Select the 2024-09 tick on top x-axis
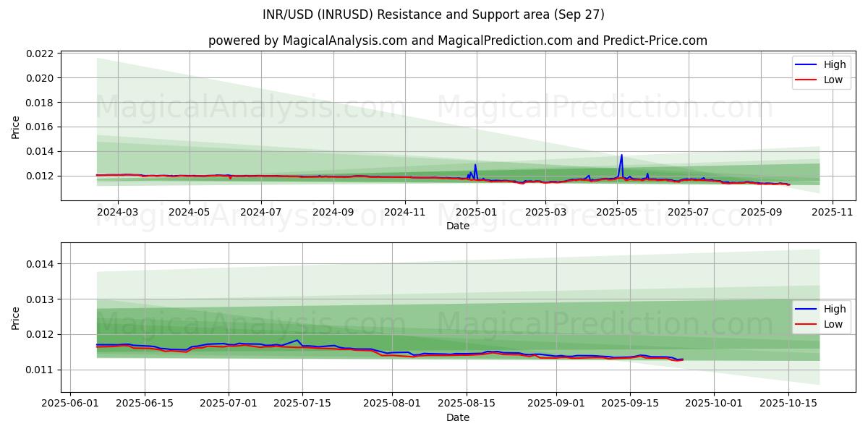Screen dimensions: 868x434 (x=333, y=212)
